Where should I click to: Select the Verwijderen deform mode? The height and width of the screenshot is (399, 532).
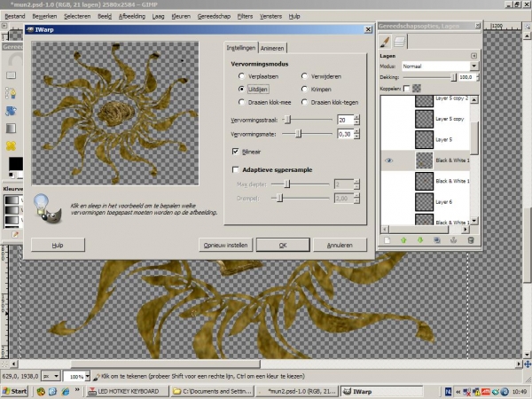(304, 76)
